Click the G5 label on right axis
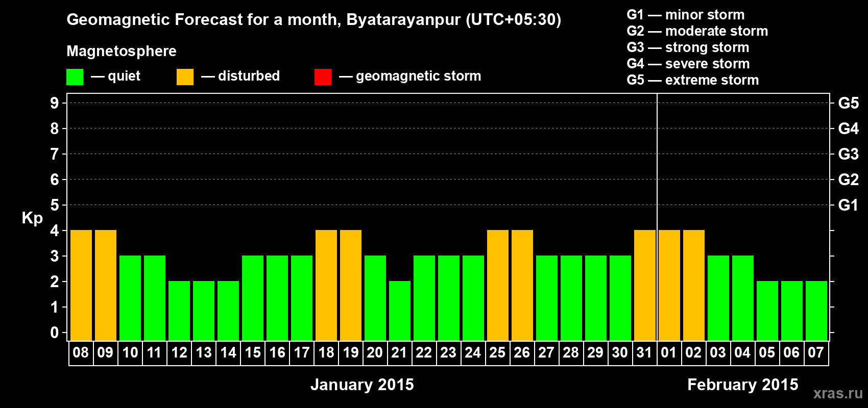Image resolution: width=868 pixels, height=408 pixels. tap(849, 103)
